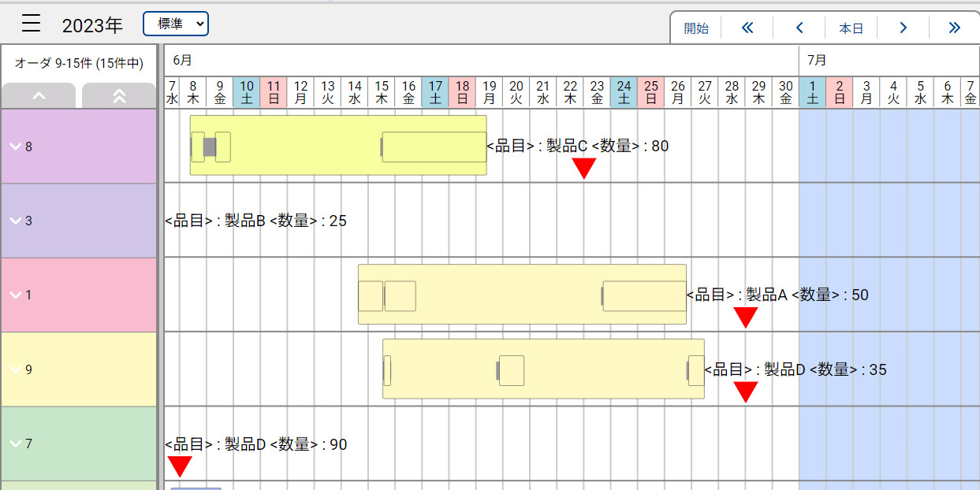Click the red deadline marker under 製品C
The height and width of the screenshot is (490, 980).
tap(583, 167)
